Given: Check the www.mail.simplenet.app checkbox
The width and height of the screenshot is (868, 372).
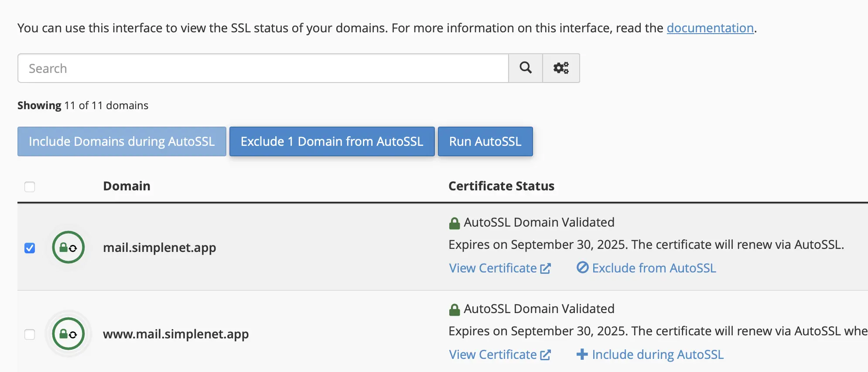Looking at the screenshot, I should (x=30, y=334).
